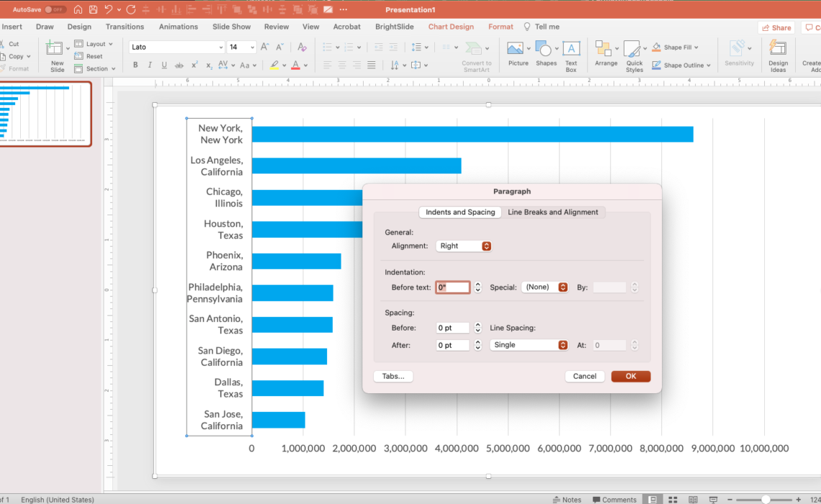Click the Tabs... button
This screenshot has height=504, width=821.
pos(393,377)
